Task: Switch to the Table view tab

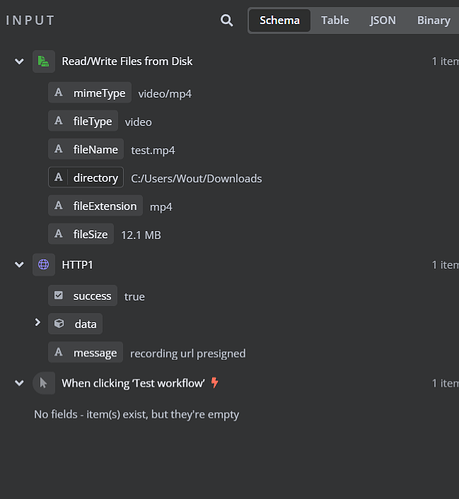Action: tap(335, 20)
